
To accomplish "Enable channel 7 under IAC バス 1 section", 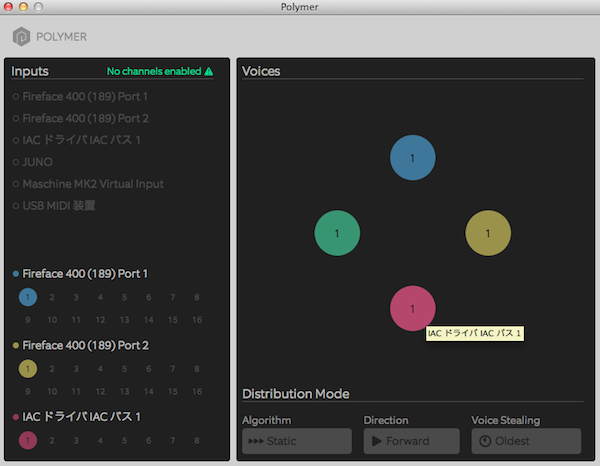I will coord(173,440).
